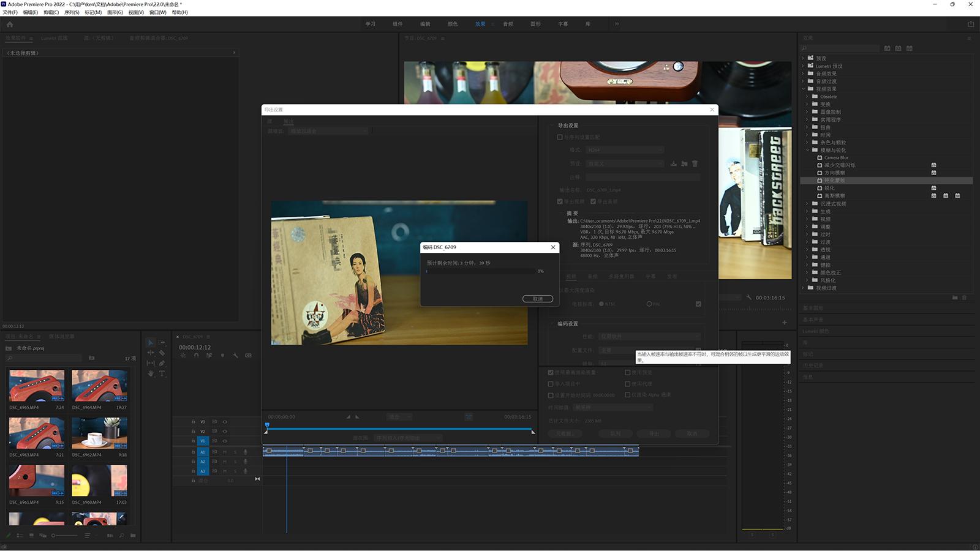Select the Type tool in the tools panel
This screenshot has width=980, height=551.
162,373
